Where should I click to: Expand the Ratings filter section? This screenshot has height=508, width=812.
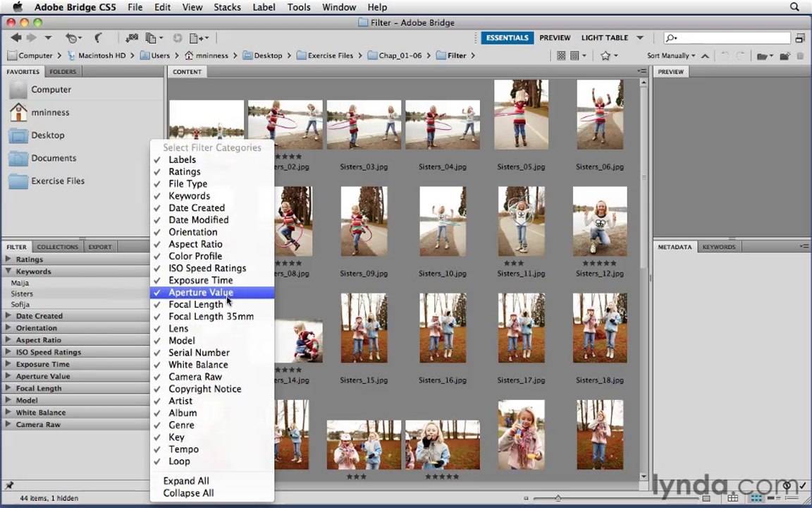8,259
